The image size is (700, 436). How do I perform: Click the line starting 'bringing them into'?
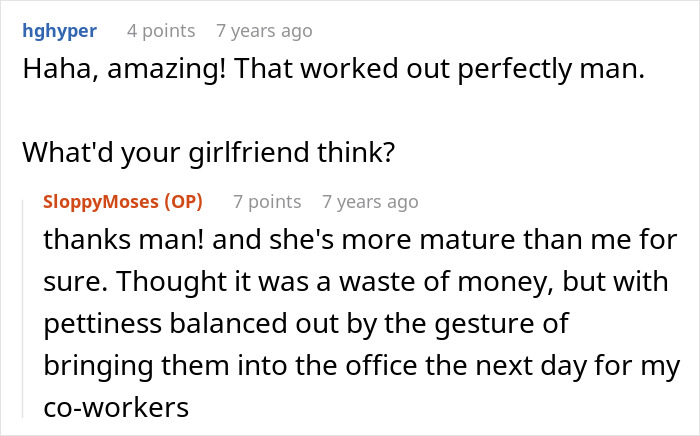362,366
